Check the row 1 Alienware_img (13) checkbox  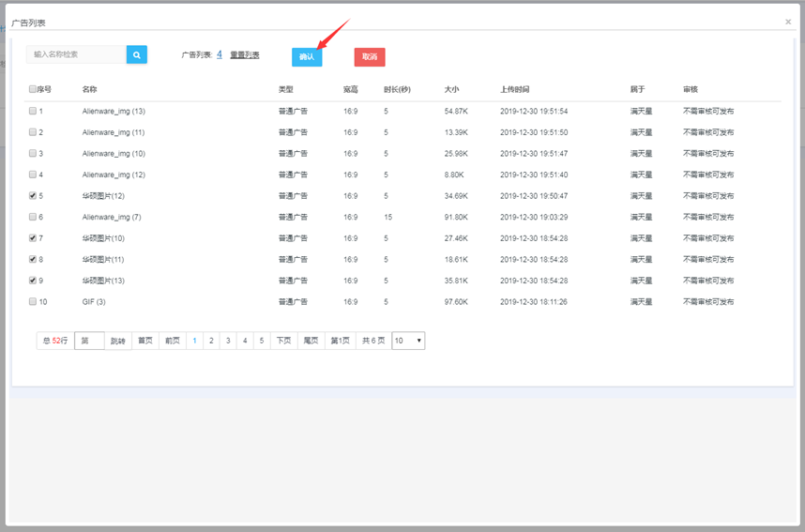[x=33, y=111]
